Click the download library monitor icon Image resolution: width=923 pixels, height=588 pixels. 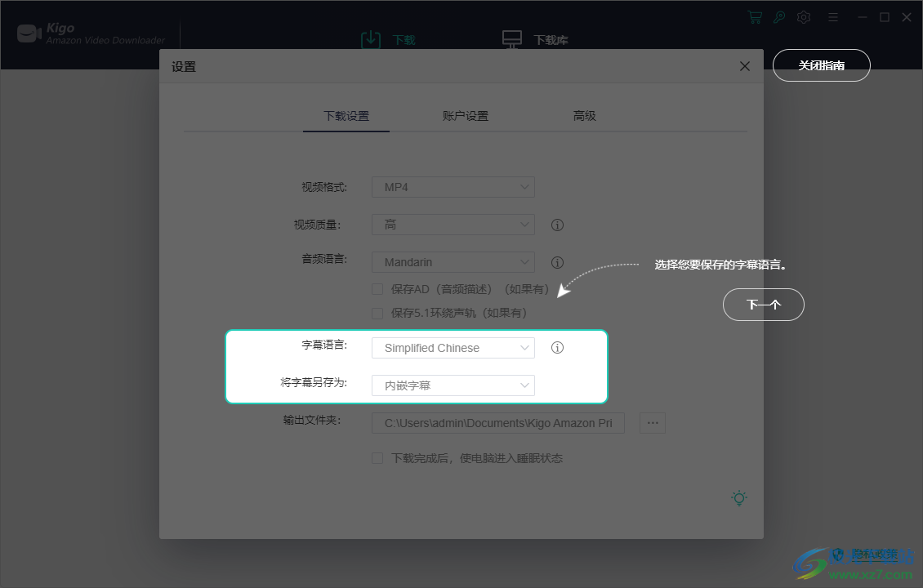point(512,39)
